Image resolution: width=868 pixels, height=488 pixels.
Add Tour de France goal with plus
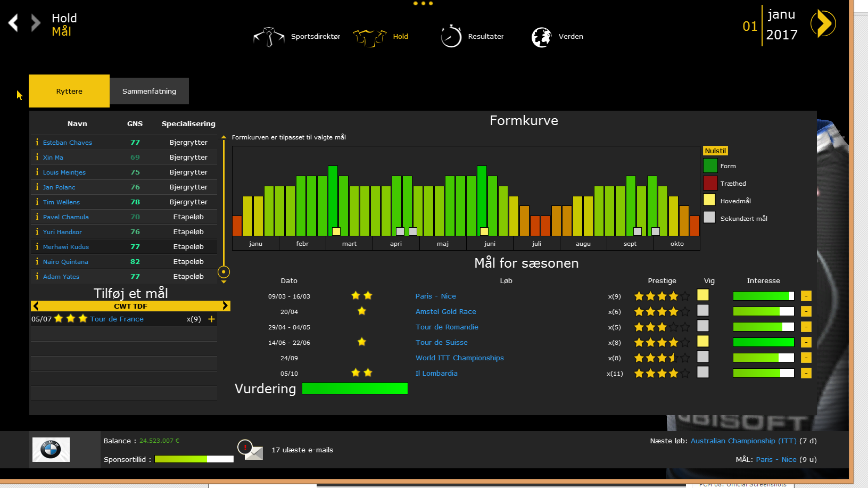pos(211,319)
